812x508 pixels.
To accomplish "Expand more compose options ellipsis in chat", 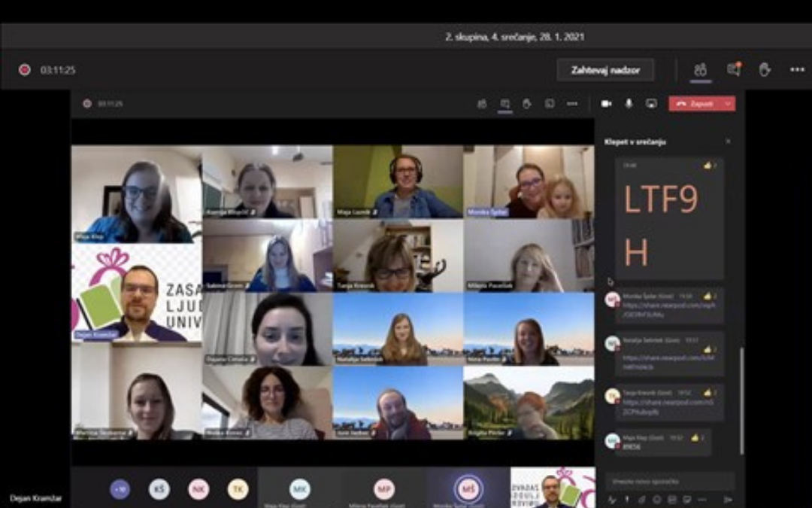I will (x=701, y=499).
